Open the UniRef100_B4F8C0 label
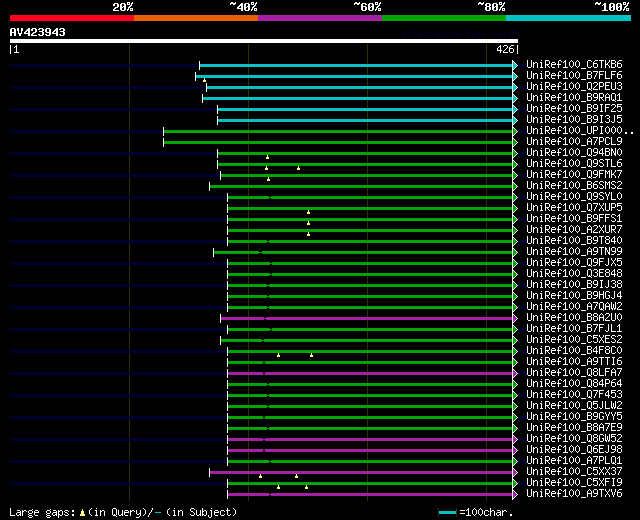 click(x=574, y=351)
